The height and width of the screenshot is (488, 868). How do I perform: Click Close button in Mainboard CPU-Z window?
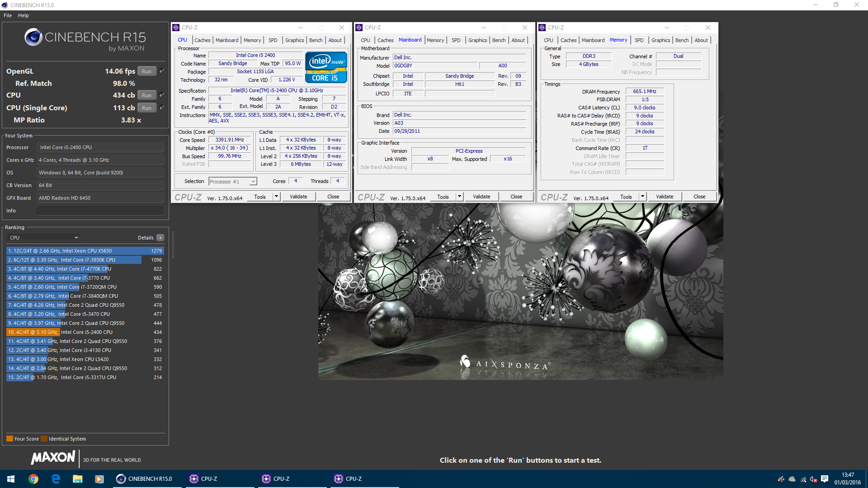[x=516, y=197]
